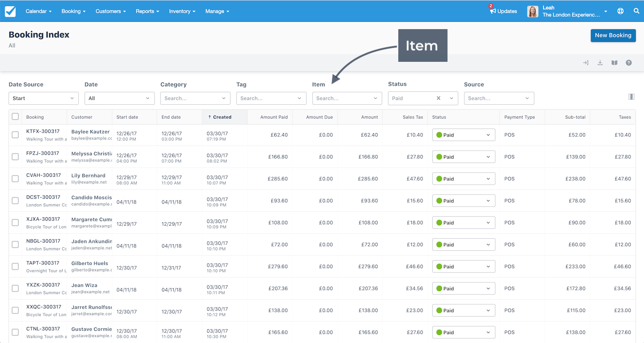644x343 pixels.
Task: Open the guide book icon
Action: pyautogui.click(x=614, y=63)
